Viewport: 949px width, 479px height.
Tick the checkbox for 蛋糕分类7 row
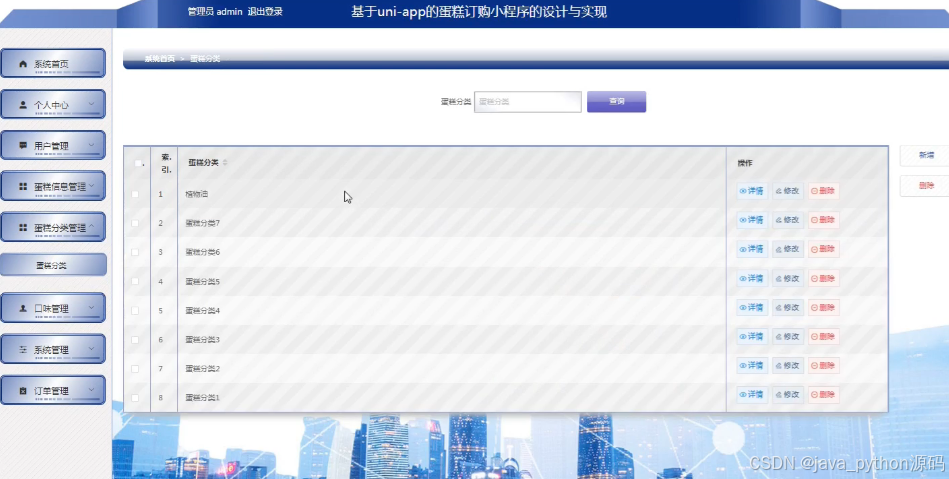(x=135, y=223)
